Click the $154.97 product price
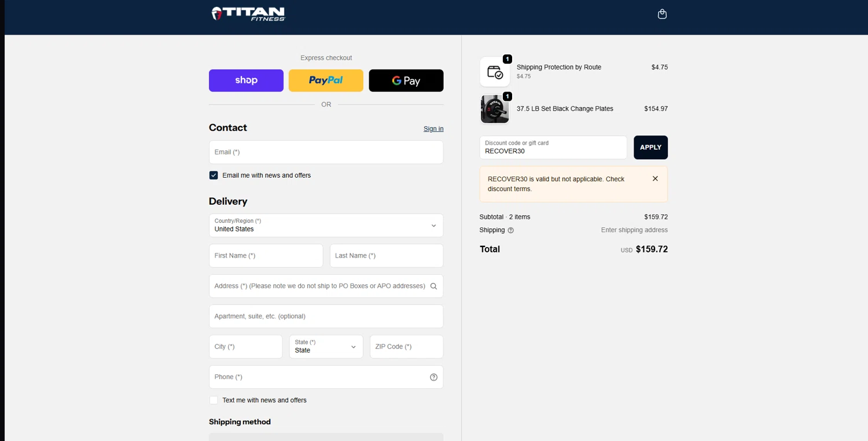Viewport: 868px width, 441px height. (x=656, y=109)
